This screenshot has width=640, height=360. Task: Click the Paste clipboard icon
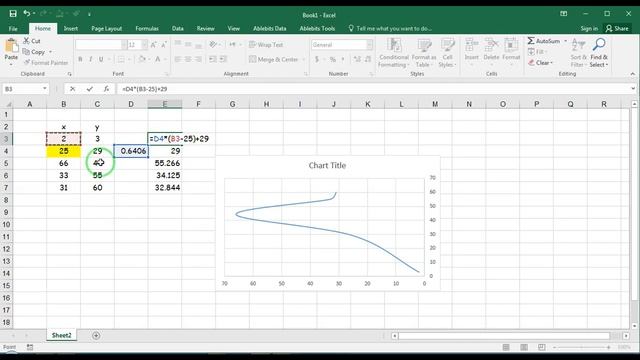pyautogui.click(x=11, y=46)
